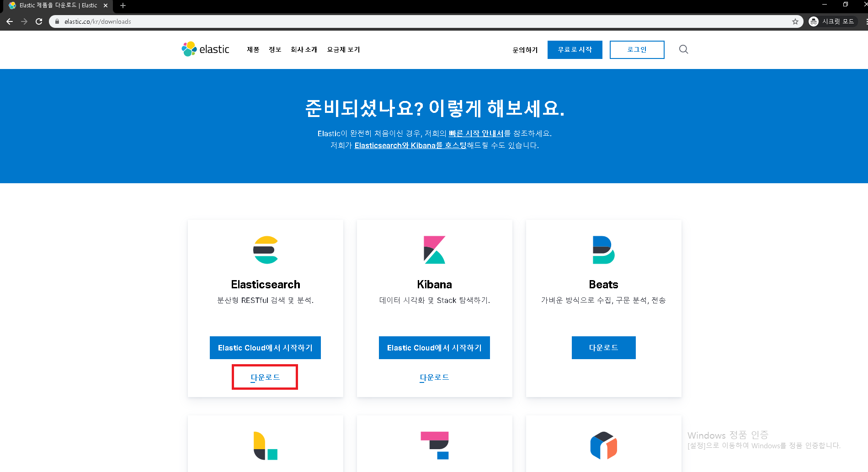Go back with the browser back arrow
This screenshot has height=472, width=868.
click(10, 21)
